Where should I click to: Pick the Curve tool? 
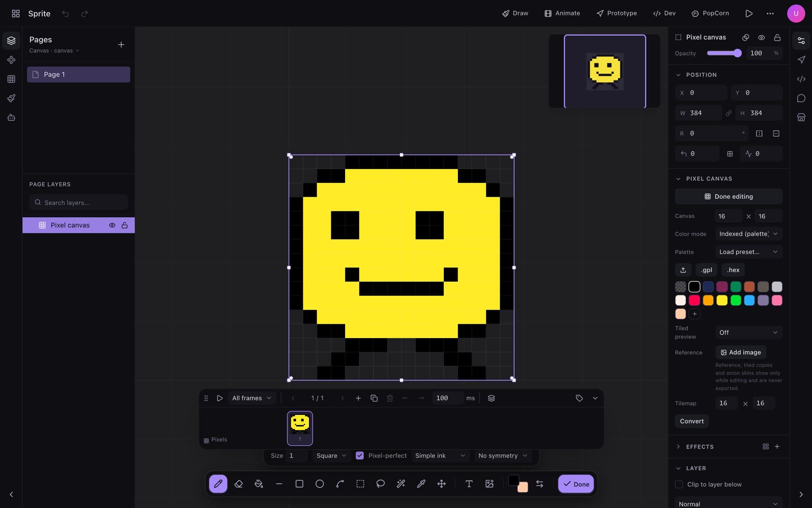click(x=340, y=484)
